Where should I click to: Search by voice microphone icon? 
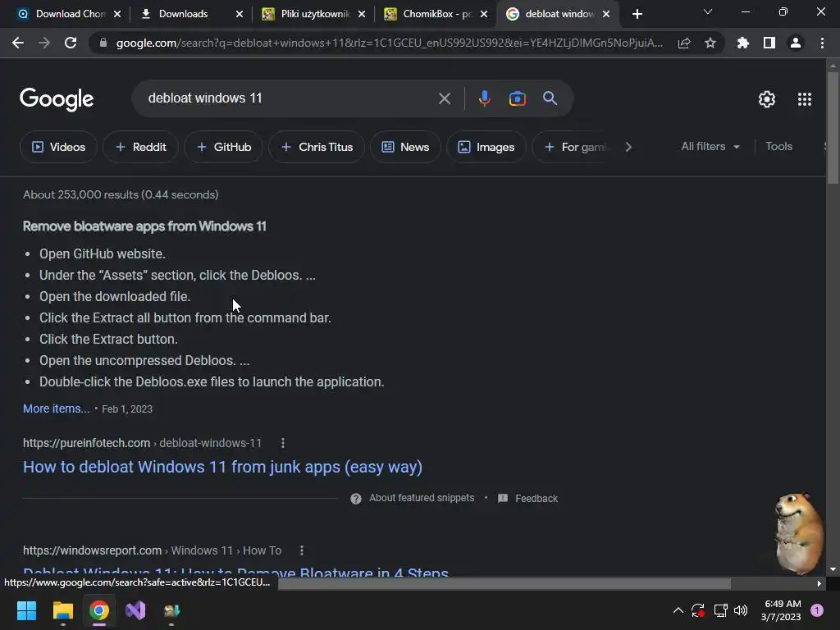484,98
